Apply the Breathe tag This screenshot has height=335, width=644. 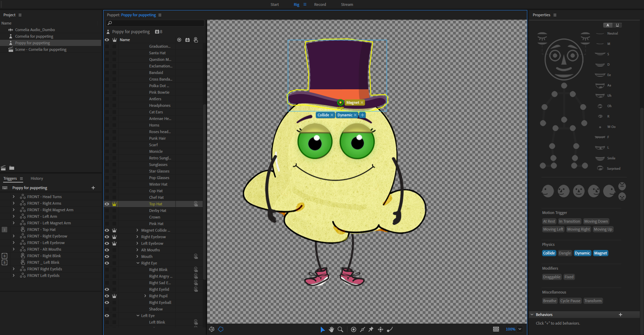click(x=550, y=301)
